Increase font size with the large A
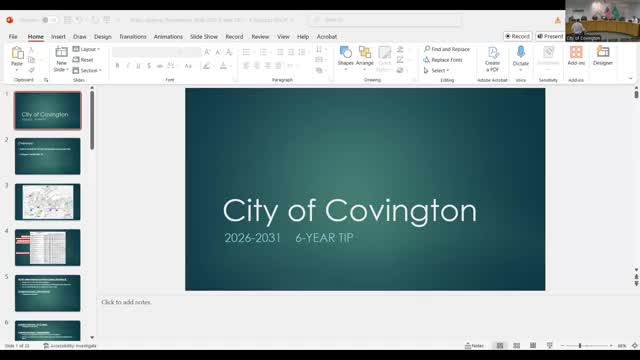Viewport: 640px width, 360px height. [207, 52]
